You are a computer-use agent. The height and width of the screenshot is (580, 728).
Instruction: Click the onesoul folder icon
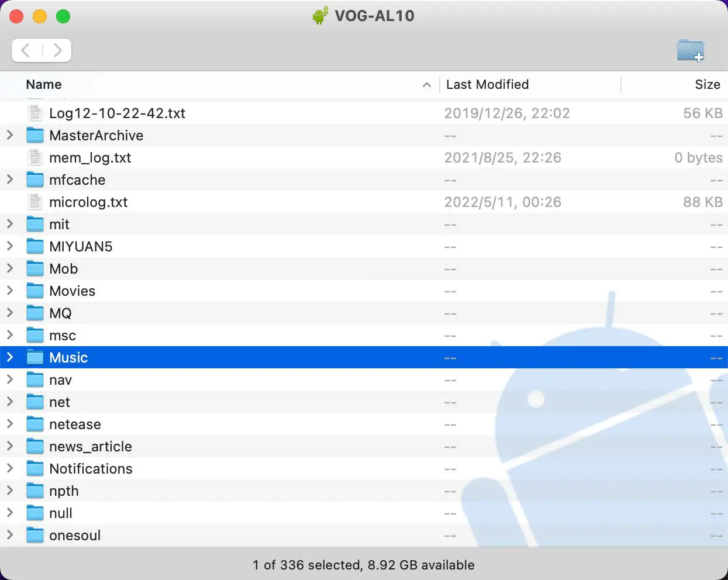[35, 535]
